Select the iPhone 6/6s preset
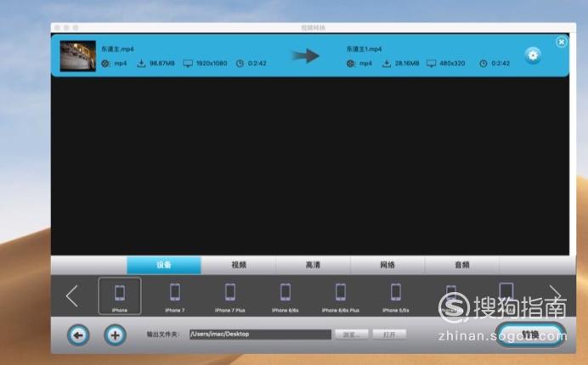Screen dimensions: 588x365 click(x=286, y=298)
